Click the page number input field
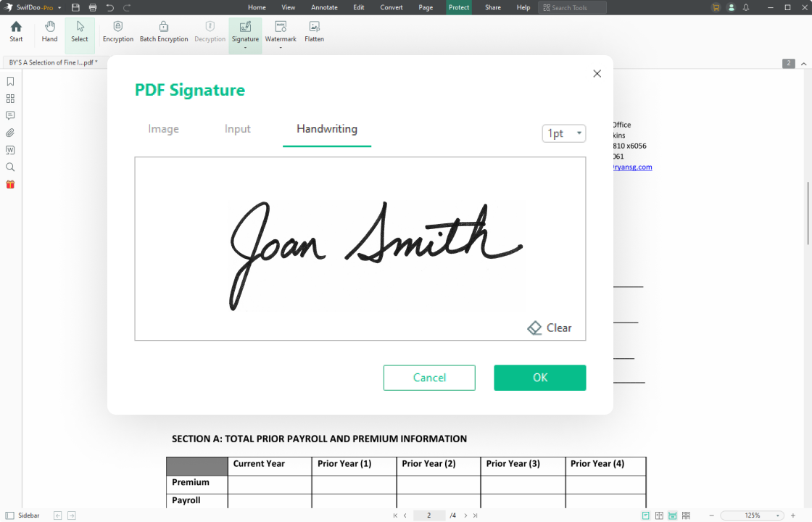The height and width of the screenshot is (522, 812). click(429, 515)
